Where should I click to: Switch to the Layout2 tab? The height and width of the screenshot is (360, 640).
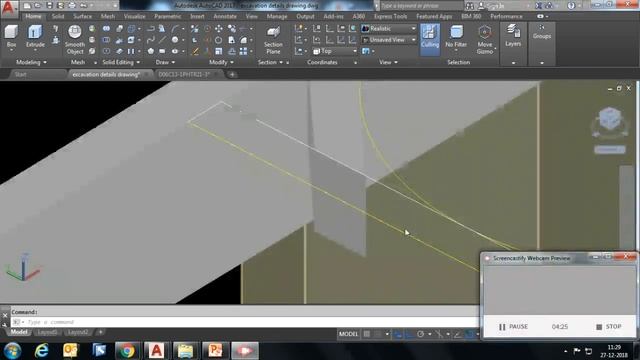(78, 332)
